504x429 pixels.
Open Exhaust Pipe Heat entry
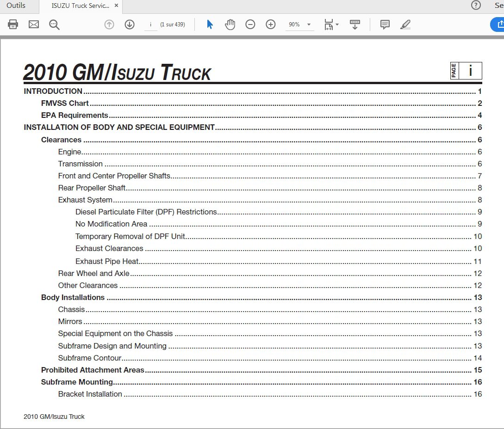coord(279,261)
